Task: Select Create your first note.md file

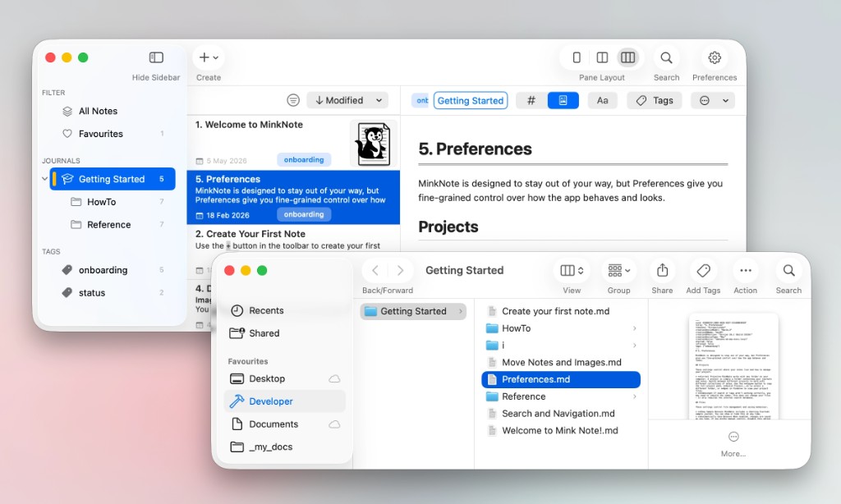Action: coord(561,311)
